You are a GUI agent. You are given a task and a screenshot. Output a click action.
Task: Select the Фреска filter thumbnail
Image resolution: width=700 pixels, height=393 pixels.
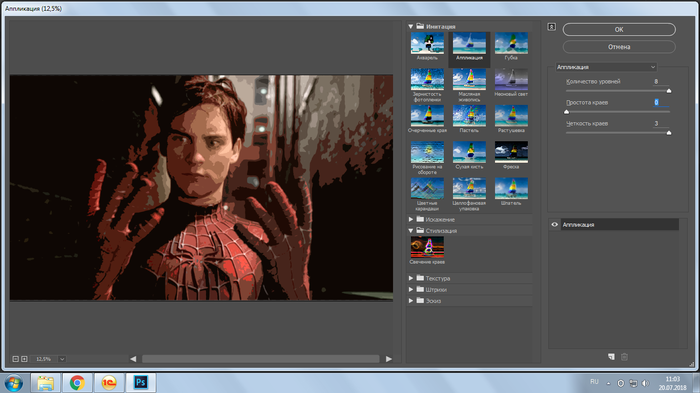(x=511, y=152)
